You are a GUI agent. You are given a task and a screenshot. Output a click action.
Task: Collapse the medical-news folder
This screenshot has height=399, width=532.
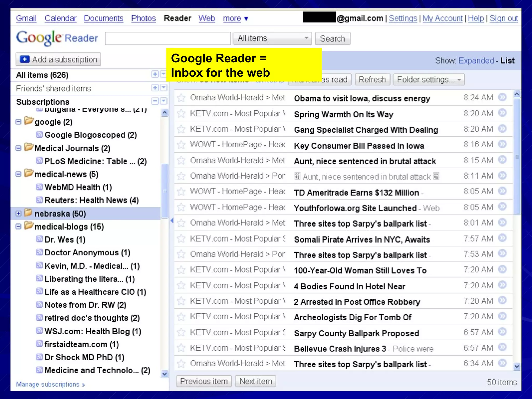point(18,174)
